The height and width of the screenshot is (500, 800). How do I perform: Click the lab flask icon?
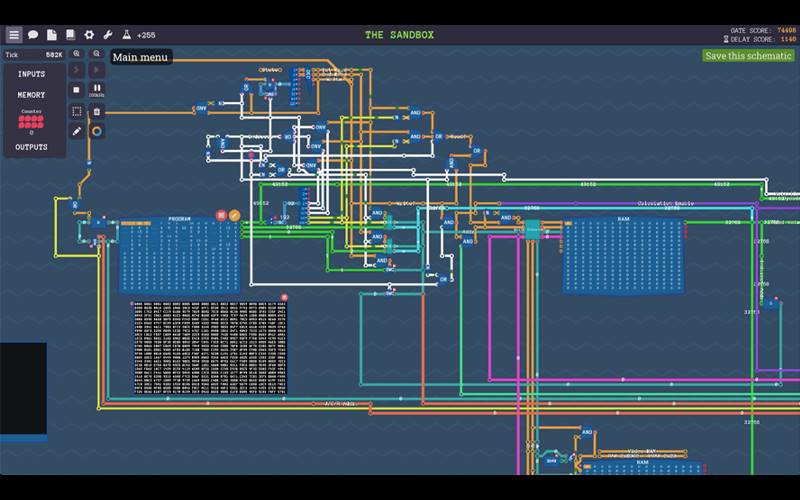point(127,35)
